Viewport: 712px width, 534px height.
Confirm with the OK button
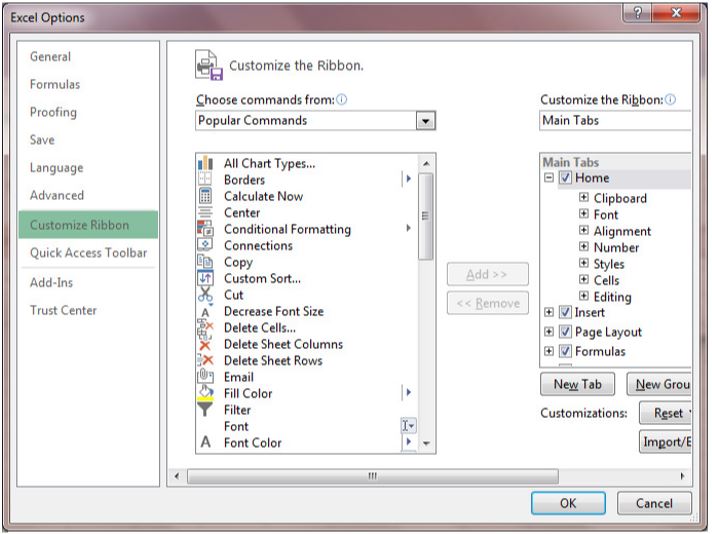[568, 503]
